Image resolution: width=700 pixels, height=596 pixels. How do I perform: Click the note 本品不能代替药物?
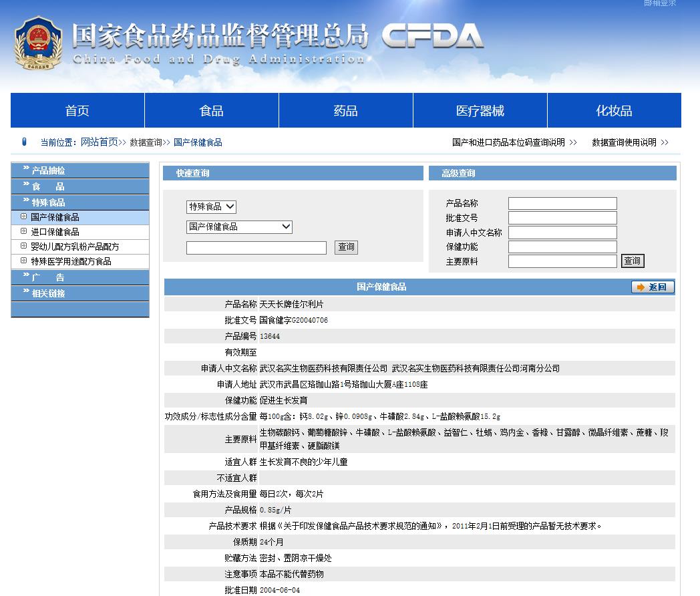pos(291,574)
